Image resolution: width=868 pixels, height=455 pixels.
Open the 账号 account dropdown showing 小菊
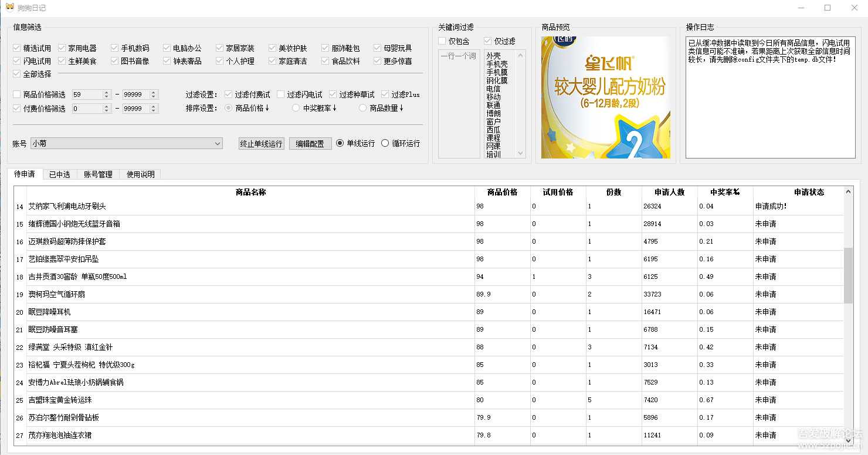218,143
